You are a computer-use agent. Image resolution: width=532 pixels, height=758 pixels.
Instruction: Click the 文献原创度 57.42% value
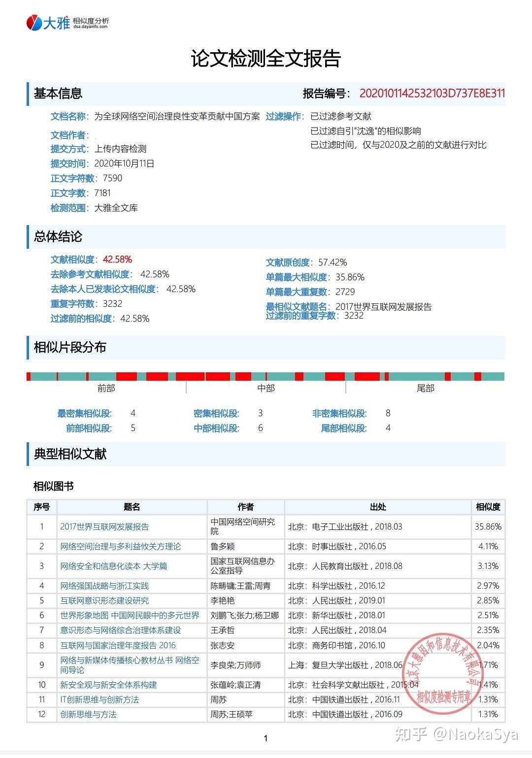pyautogui.click(x=332, y=262)
